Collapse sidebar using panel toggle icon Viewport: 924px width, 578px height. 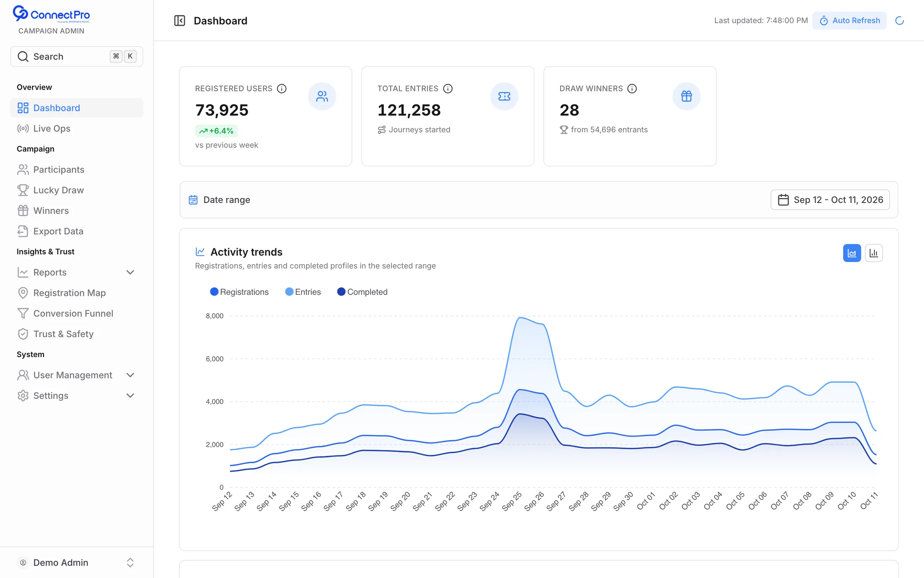179,20
